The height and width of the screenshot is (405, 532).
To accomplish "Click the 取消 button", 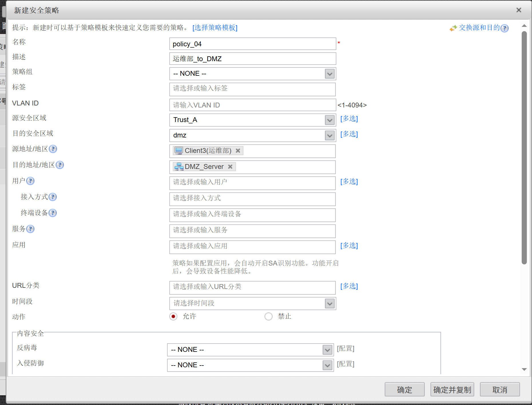I will [500, 390].
